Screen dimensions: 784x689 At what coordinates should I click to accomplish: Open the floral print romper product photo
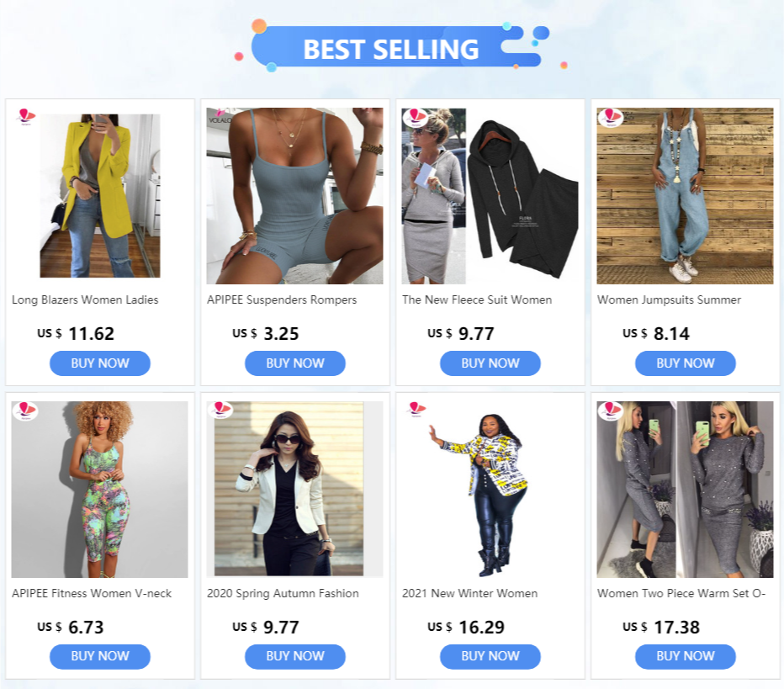[100, 489]
